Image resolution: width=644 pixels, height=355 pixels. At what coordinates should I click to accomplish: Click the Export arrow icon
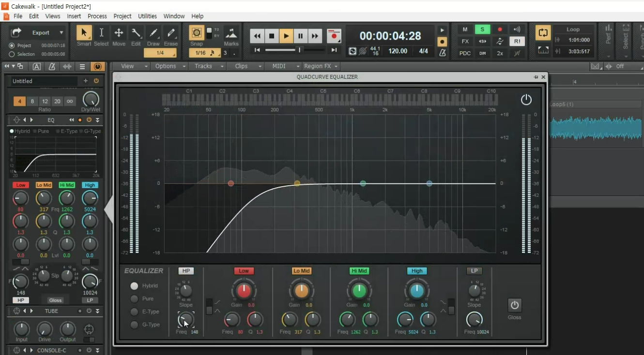tap(16, 32)
